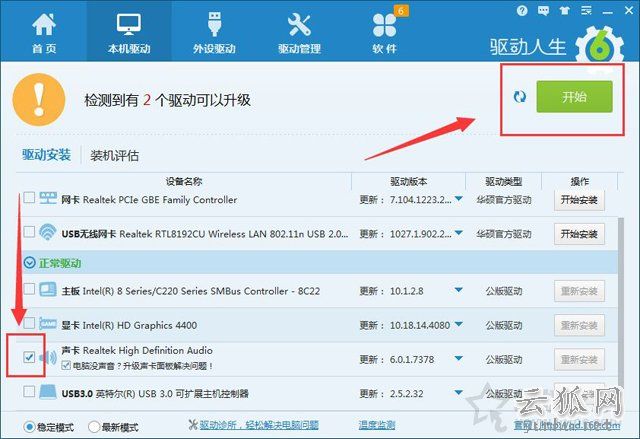Screen dimensions: 640x439
Task: Open the feedback chat bubble icon
Action: point(543,11)
